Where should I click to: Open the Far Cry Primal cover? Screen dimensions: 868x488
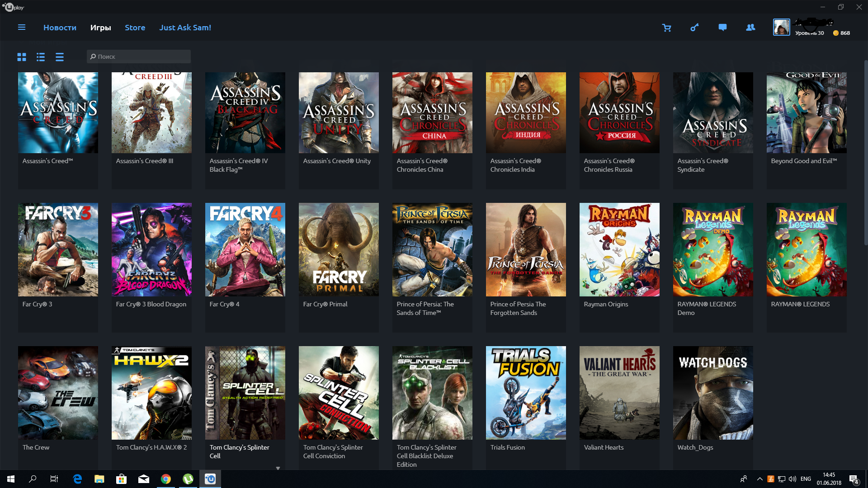pos(339,249)
